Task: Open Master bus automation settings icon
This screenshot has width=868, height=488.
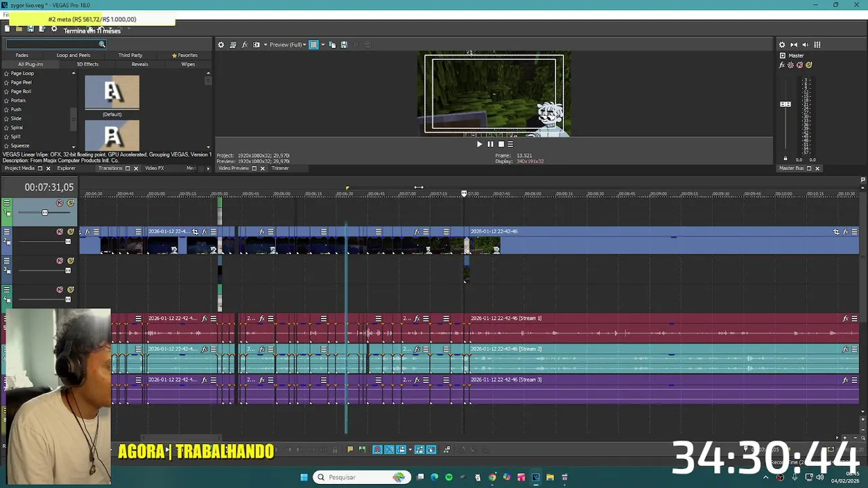Action: [x=791, y=65]
